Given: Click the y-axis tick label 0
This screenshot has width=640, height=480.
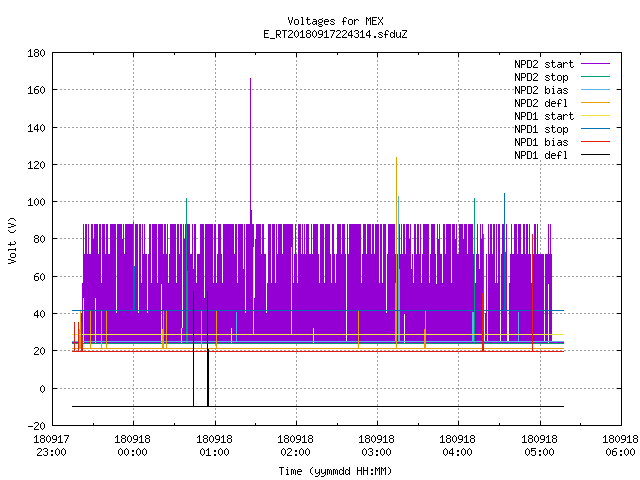Looking at the screenshot, I should [x=42, y=389].
